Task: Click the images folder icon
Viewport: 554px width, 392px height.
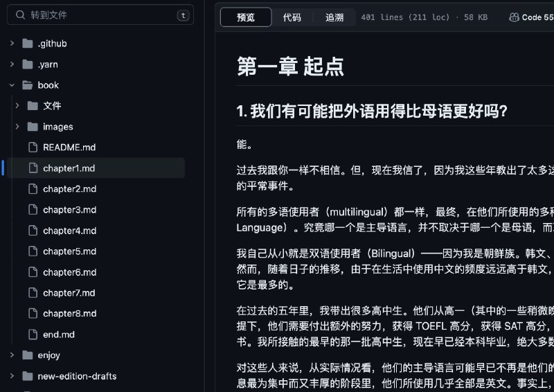Action: pos(33,127)
